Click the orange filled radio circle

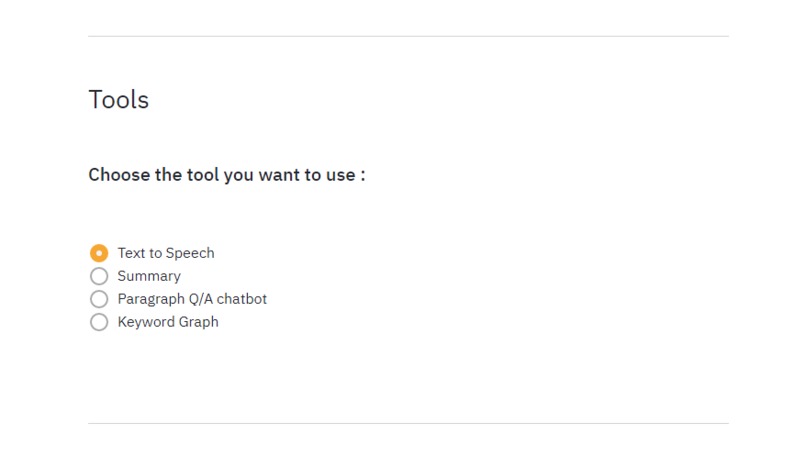tap(99, 253)
